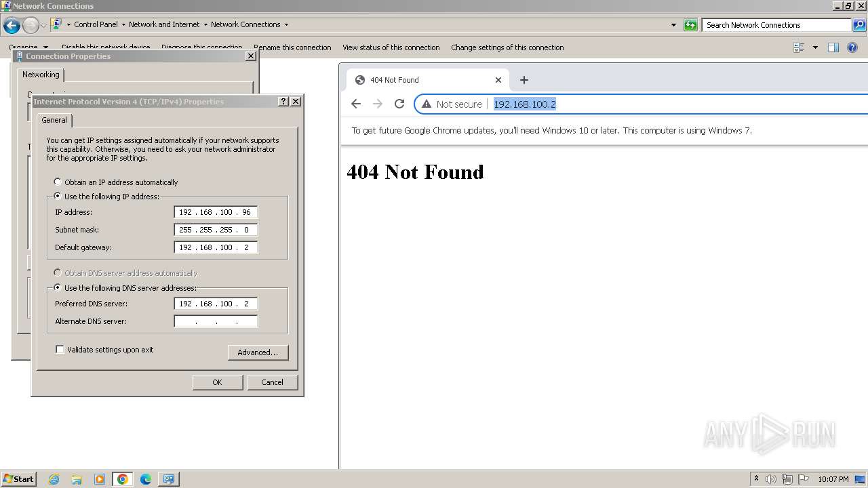Close the Connection Properties window

pos(250,56)
